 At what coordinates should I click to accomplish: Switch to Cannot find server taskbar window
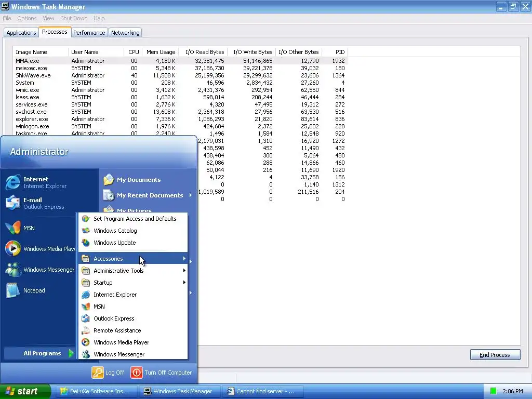point(262,391)
